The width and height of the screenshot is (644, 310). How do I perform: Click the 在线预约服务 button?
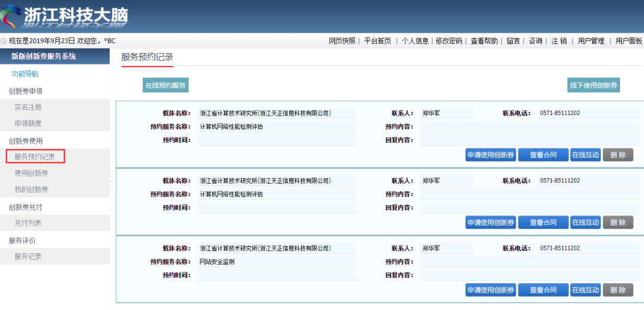click(x=166, y=85)
